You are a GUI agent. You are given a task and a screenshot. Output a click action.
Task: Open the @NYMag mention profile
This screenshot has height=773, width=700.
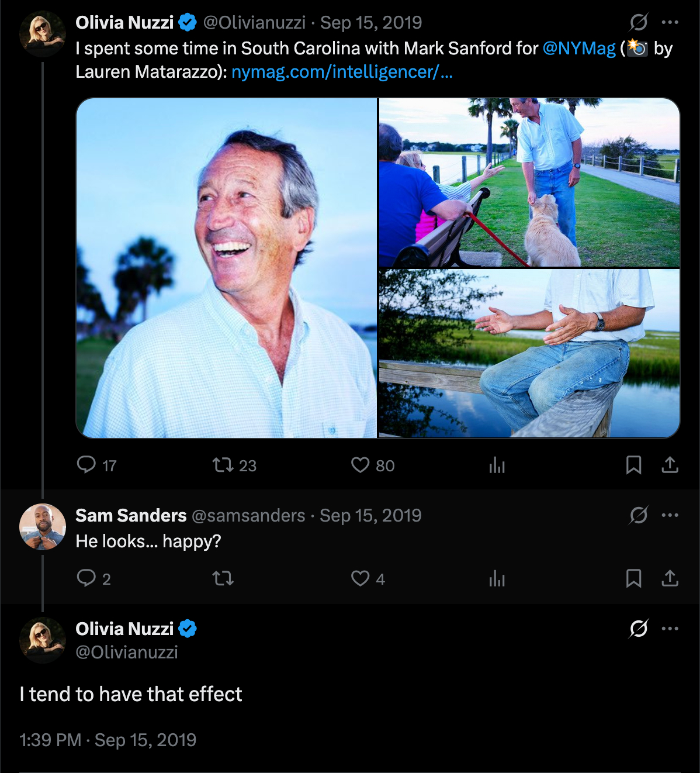(x=579, y=49)
